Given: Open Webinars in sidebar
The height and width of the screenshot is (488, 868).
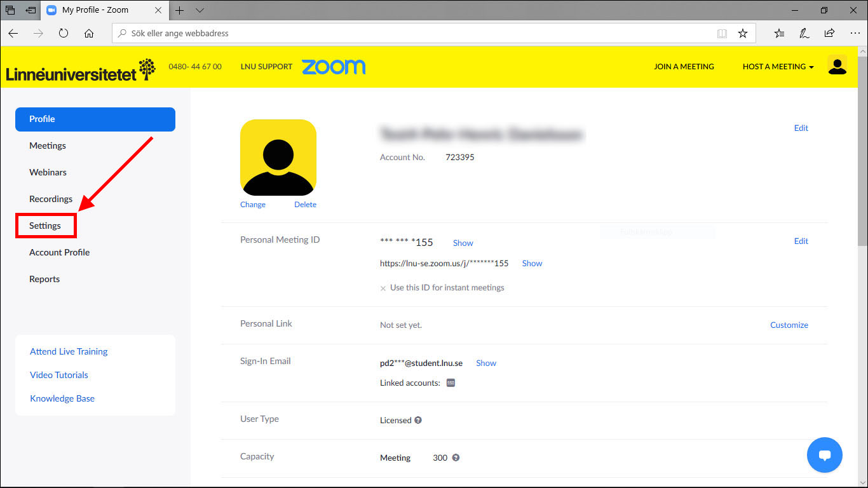Looking at the screenshot, I should pyautogui.click(x=48, y=172).
